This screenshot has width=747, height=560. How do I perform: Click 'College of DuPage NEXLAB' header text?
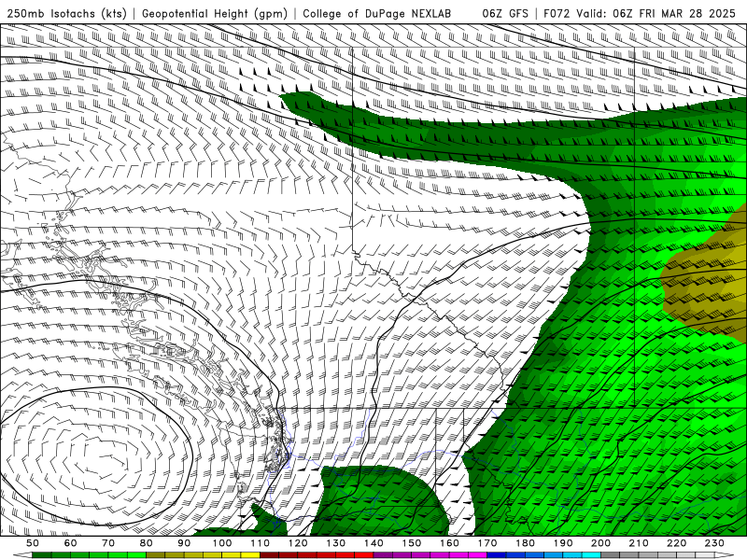(377, 14)
